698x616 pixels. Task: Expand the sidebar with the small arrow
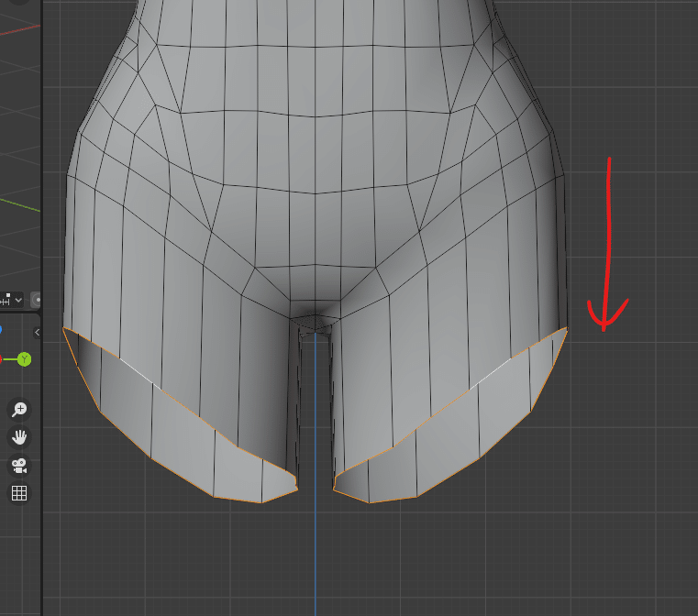37,332
